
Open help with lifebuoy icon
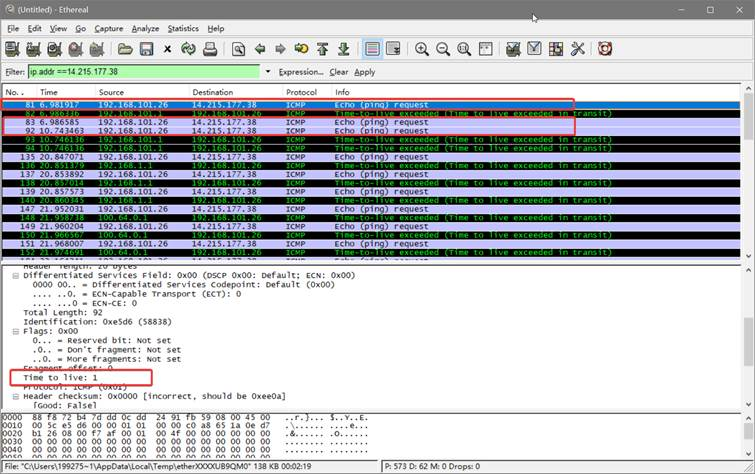coord(605,49)
